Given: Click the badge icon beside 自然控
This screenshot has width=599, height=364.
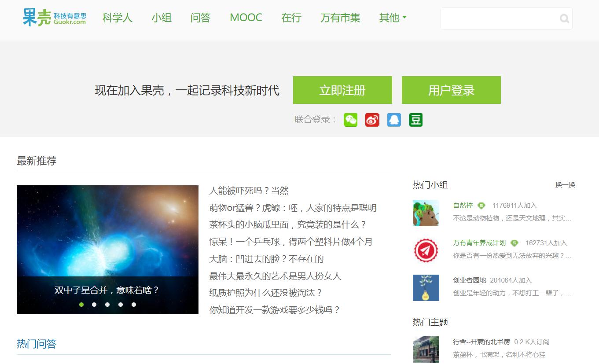Looking at the screenshot, I should tap(481, 206).
